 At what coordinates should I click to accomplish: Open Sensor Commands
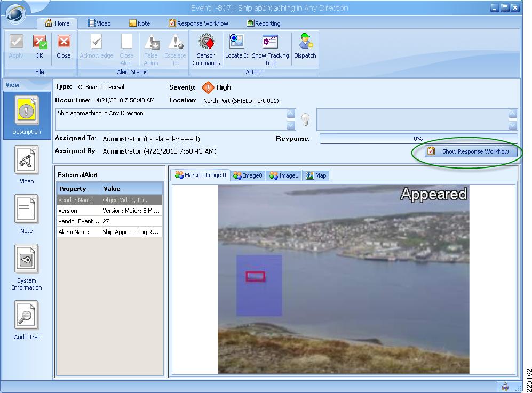pyautogui.click(x=206, y=50)
